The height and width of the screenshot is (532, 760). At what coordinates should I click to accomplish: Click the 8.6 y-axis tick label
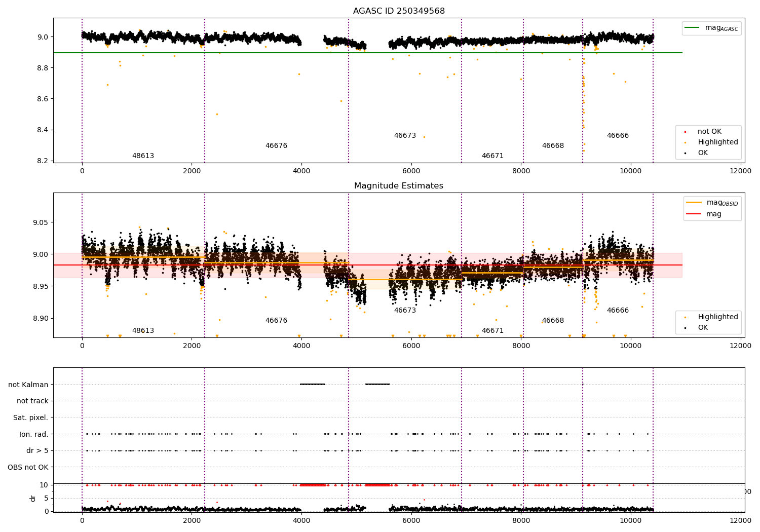43,99
